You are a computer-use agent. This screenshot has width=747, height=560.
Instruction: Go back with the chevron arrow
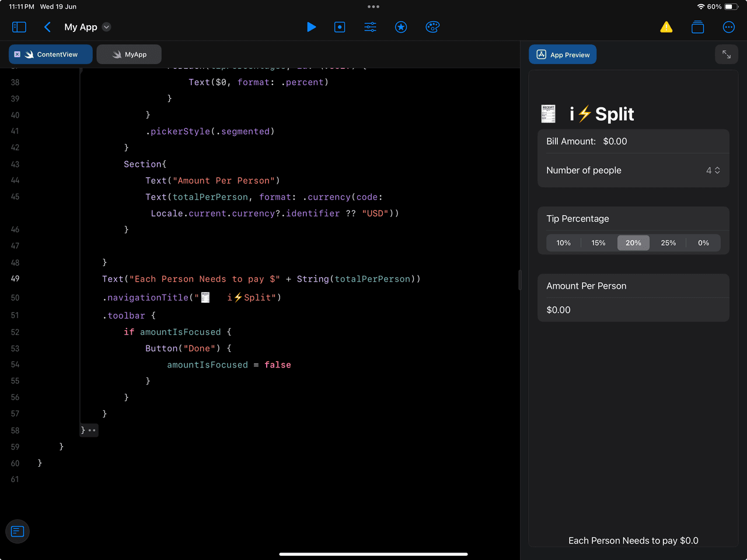(x=47, y=27)
